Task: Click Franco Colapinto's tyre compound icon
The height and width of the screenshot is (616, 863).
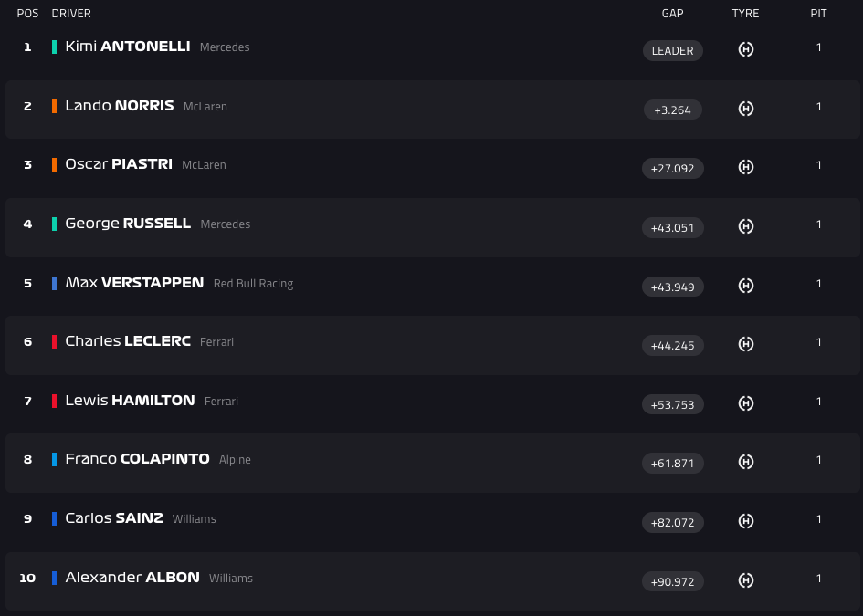Action: coord(746,462)
